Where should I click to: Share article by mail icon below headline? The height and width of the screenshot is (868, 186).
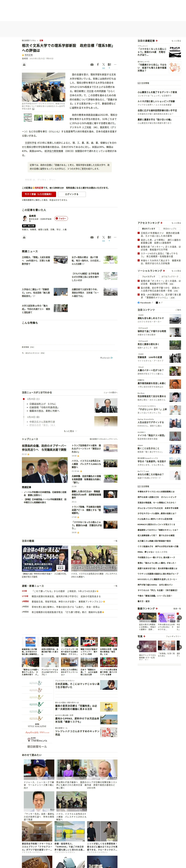[92, 64]
